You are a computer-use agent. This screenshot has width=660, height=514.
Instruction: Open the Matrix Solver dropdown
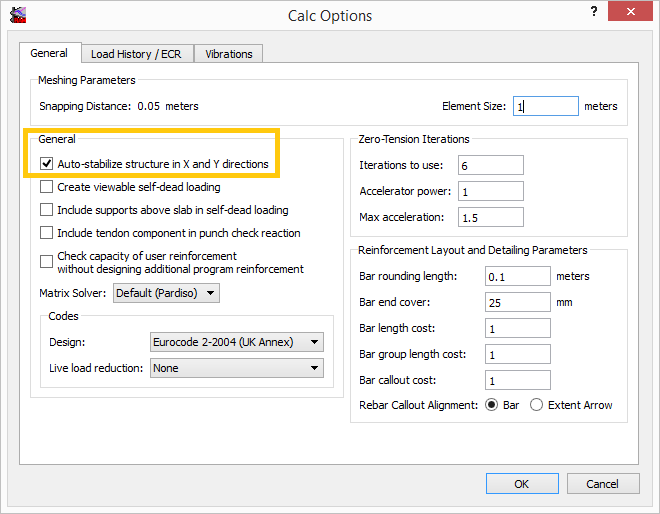[x=166, y=293]
